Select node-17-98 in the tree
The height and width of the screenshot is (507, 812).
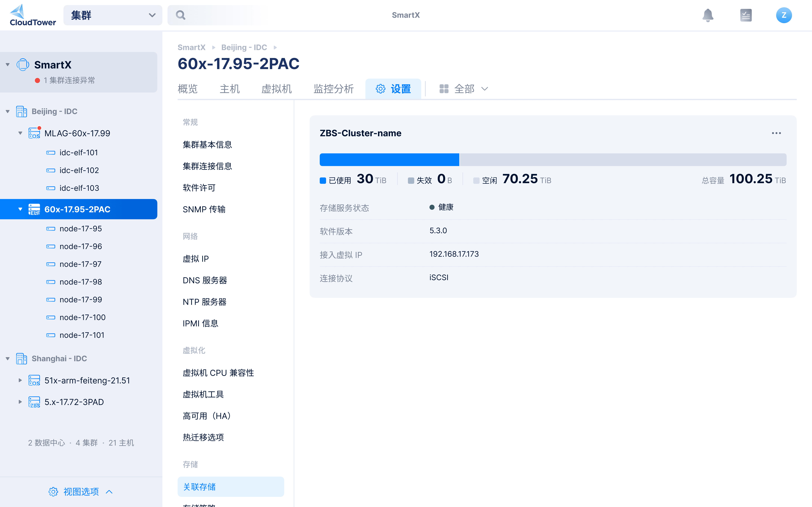(x=81, y=282)
